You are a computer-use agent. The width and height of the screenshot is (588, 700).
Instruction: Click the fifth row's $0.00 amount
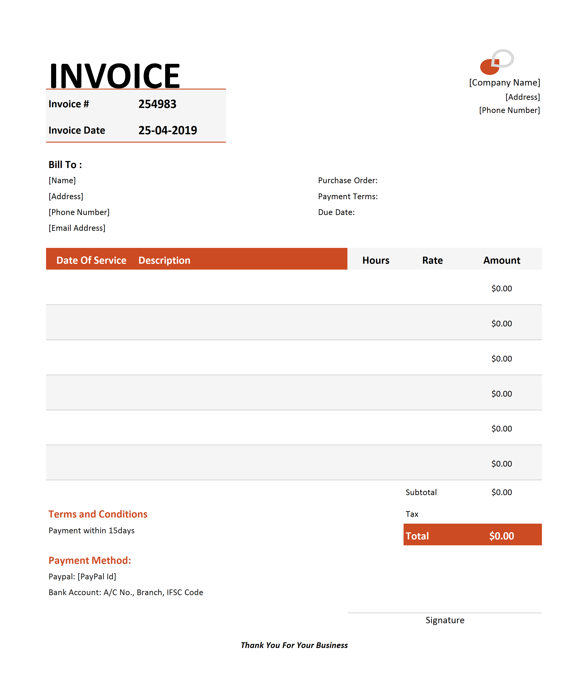point(502,428)
